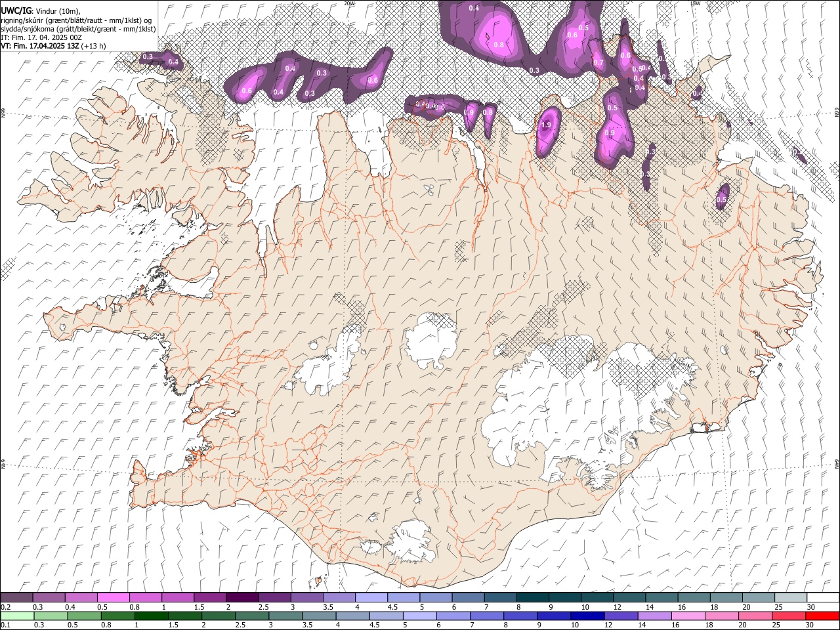This screenshot has height=630, width=840.
Task: Click the UWC/IG title text
Action: pyautogui.click(x=16, y=10)
